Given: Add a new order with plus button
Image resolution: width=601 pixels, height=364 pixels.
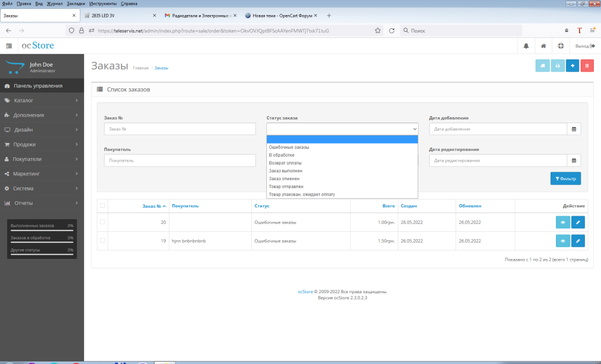Looking at the screenshot, I should (572, 66).
